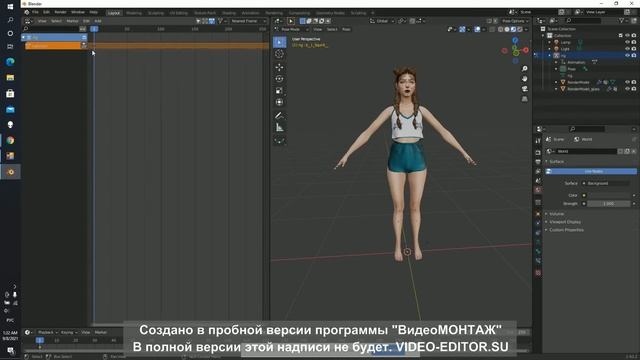Select the Cursor tool in viewport toolbar
The width and height of the screenshot is (640, 360).
pyautogui.click(x=280, y=54)
